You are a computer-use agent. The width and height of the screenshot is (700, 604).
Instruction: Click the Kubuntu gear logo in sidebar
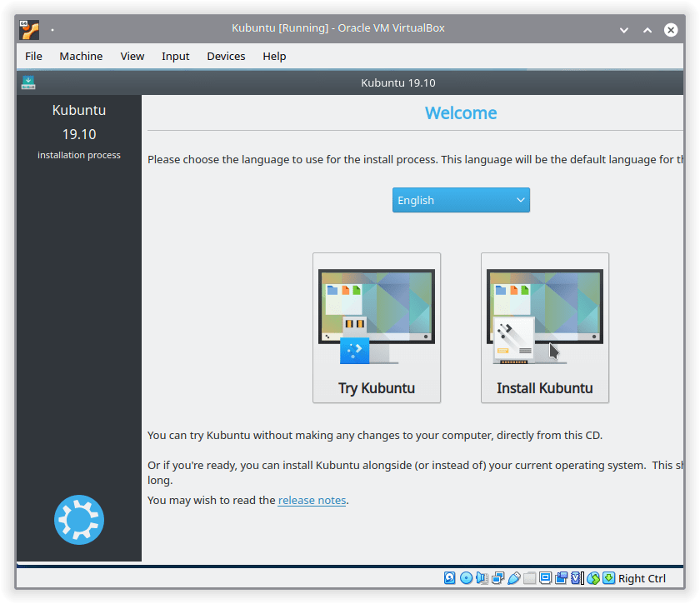[79, 520]
